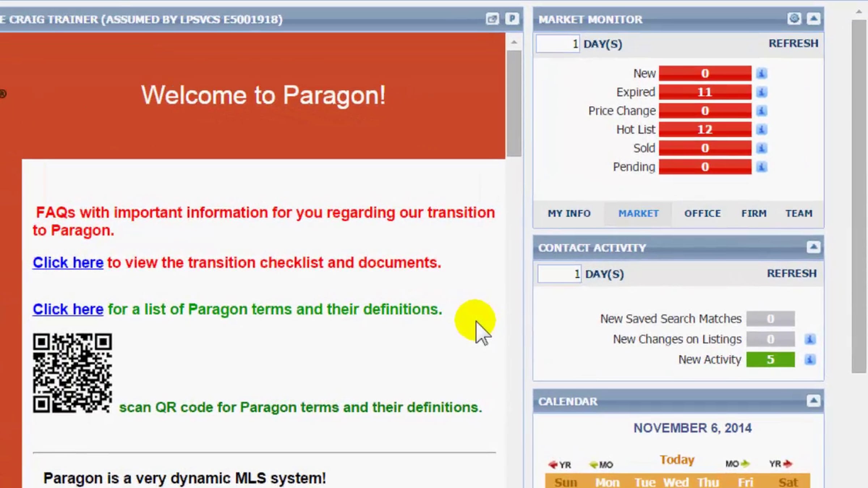Screen dimensions: 868x488
Task: Open New Saved Search Matches count
Action: (771, 319)
